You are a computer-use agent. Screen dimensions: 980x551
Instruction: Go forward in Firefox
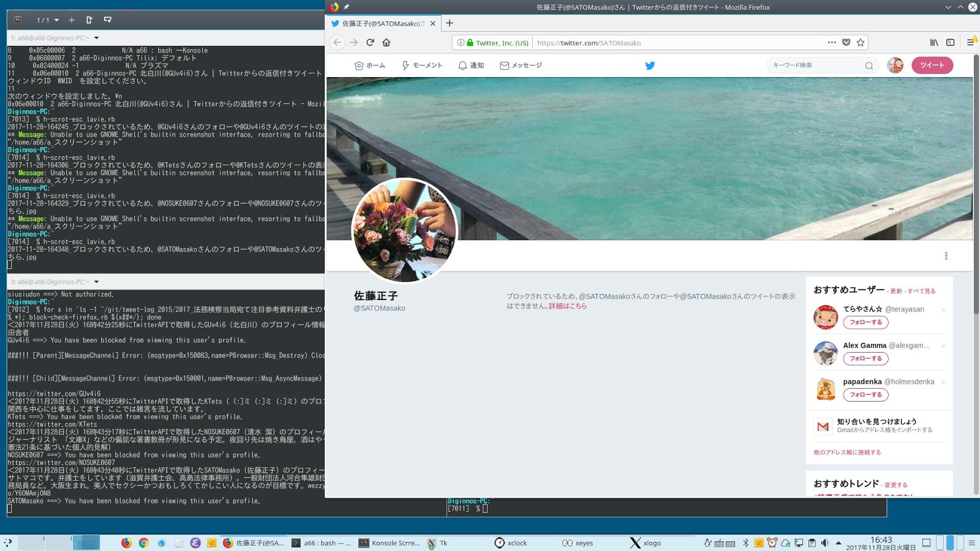[353, 42]
